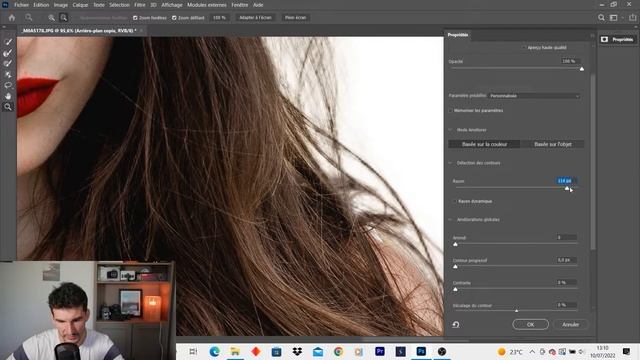Choose the Zoom Out mode icon
The width and height of the screenshot is (640, 360).
pyautogui.click(x=64, y=18)
